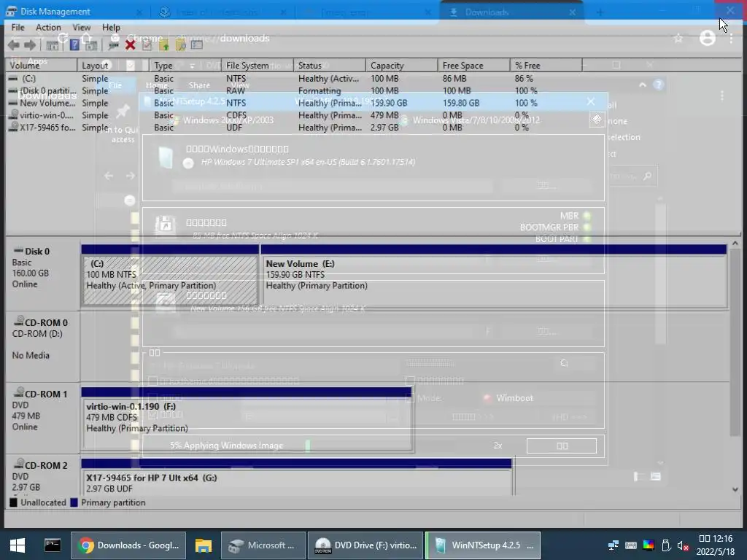Sort by the Capacity column header
Viewport: 747px width, 560px height.
click(x=402, y=65)
